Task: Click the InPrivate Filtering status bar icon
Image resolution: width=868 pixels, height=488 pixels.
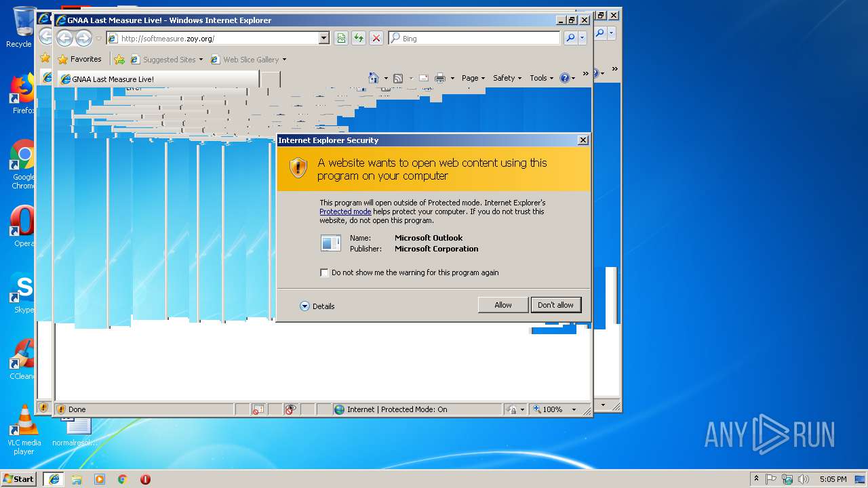Action: coord(291,409)
